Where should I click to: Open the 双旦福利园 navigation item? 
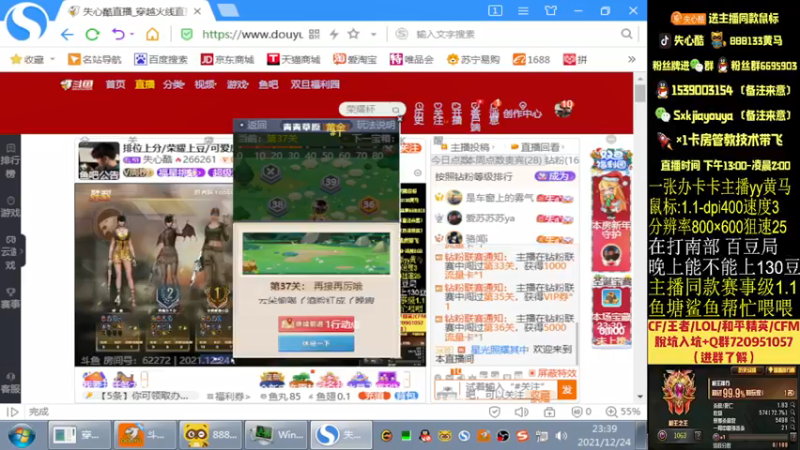pyautogui.click(x=315, y=84)
